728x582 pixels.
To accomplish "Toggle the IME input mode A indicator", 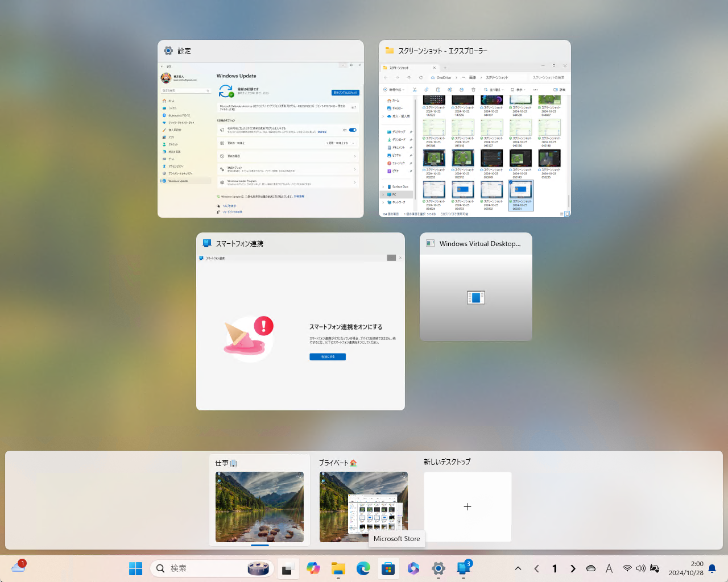I will click(609, 568).
